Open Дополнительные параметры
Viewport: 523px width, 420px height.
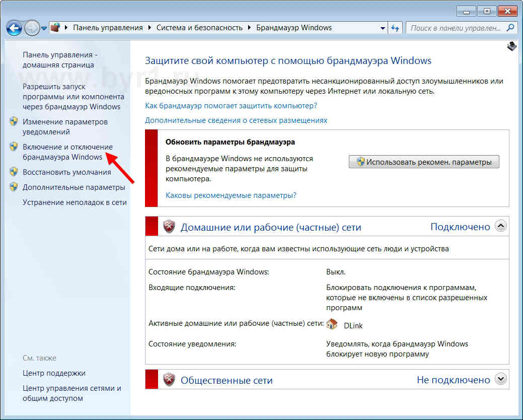pyautogui.click(x=73, y=187)
